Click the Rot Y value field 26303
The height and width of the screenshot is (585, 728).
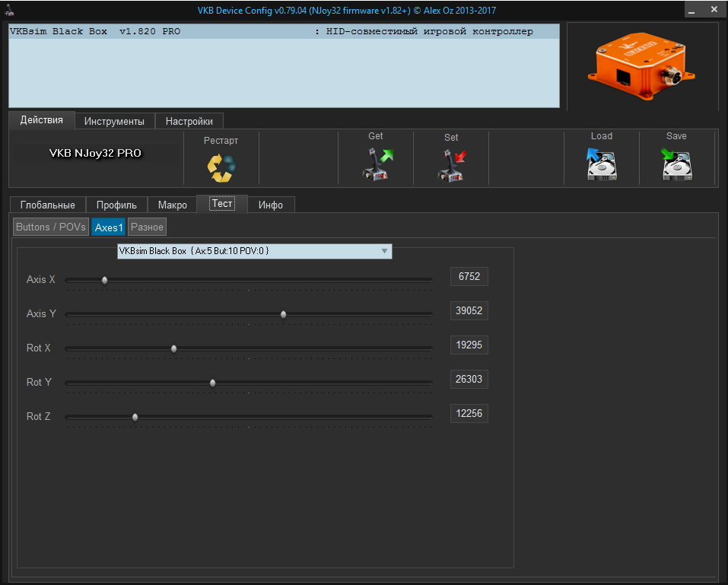(x=469, y=380)
